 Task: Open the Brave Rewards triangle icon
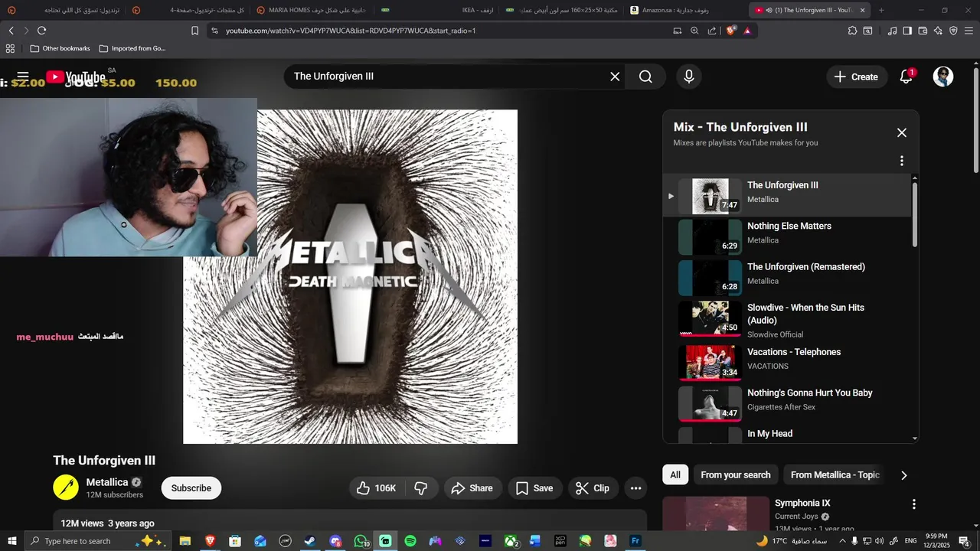tap(747, 31)
